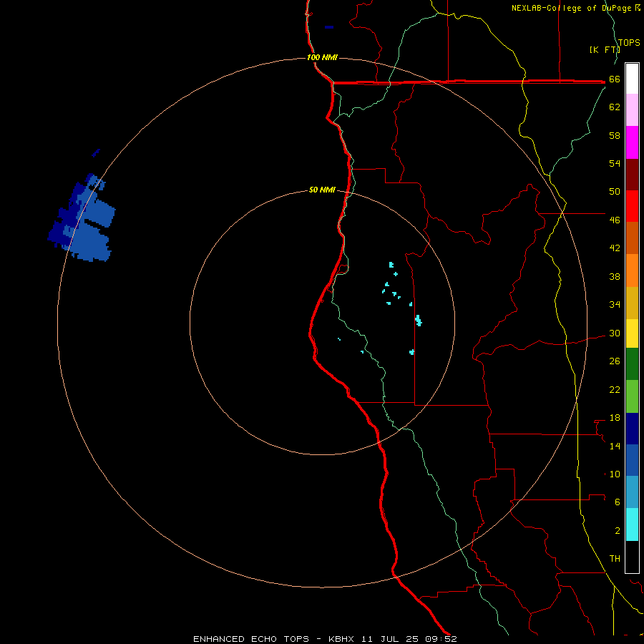The image size is (644, 644).
Task: Click the bright red legend swatch
Action: tap(632, 206)
